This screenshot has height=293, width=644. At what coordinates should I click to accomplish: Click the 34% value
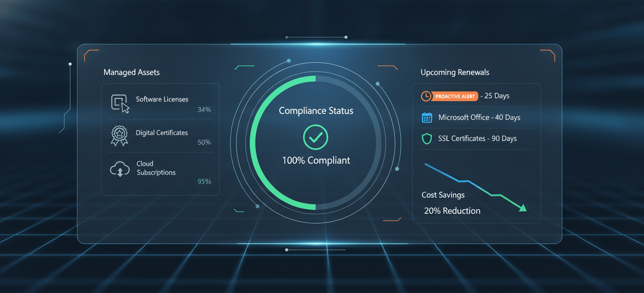[x=204, y=110]
